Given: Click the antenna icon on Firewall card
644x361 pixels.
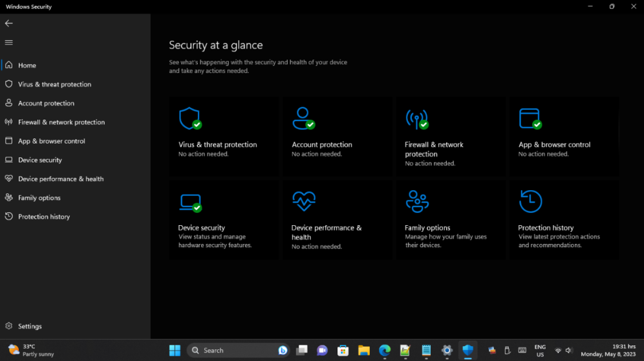Looking at the screenshot, I should (417, 119).
